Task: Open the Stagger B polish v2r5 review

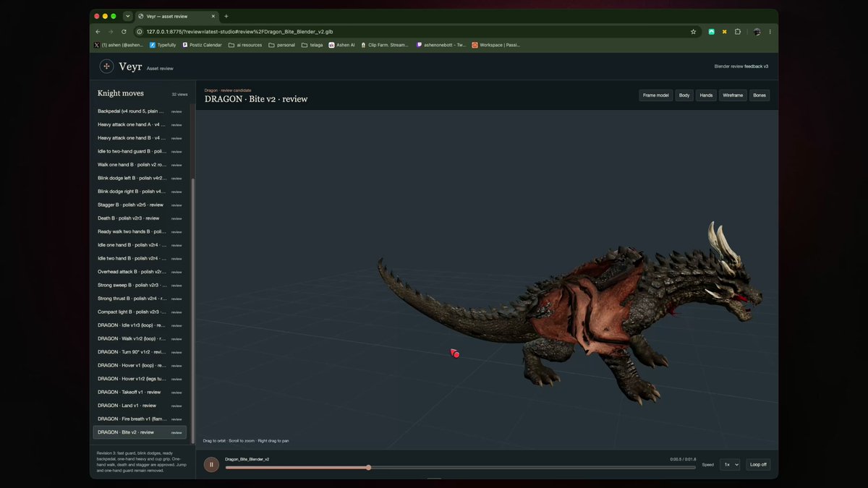Action: click(x=140, y=205)
